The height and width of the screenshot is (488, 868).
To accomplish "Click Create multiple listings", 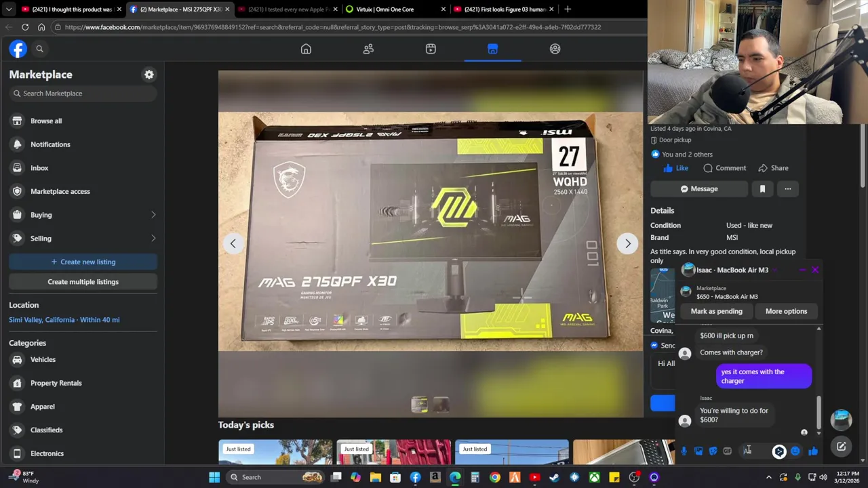I will [x=83, y=282].
